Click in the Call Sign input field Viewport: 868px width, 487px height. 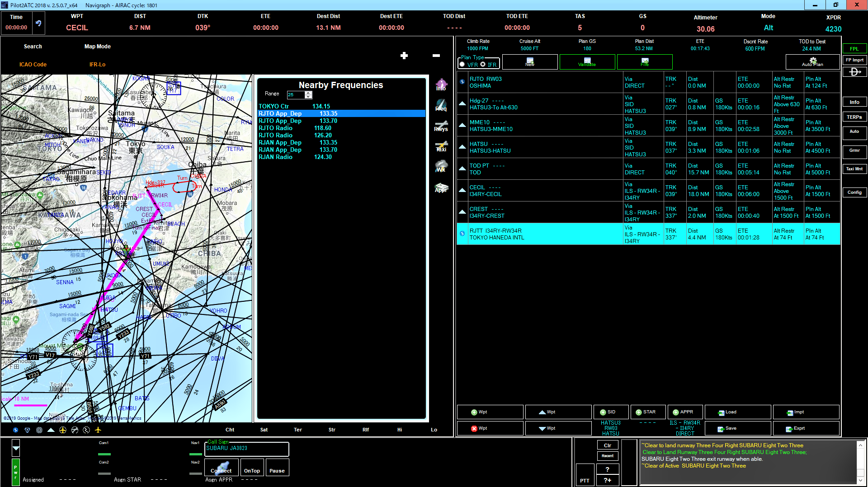tap(247, 449)
